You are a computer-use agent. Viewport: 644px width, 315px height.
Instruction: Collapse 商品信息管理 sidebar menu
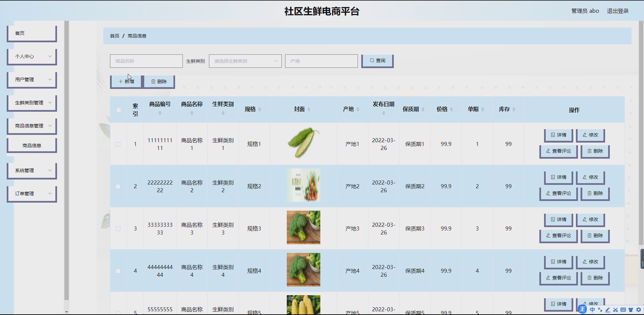click(x=32, y=126)
